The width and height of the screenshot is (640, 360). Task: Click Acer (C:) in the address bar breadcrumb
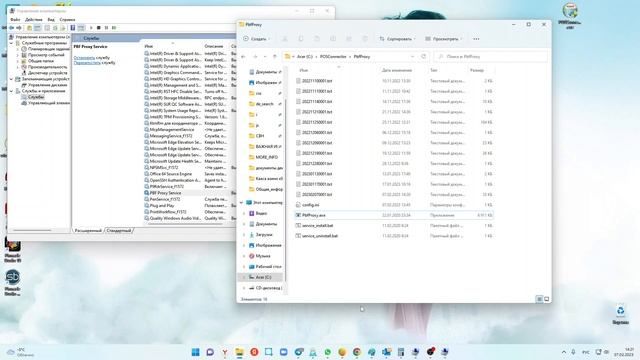pos(304,57)
